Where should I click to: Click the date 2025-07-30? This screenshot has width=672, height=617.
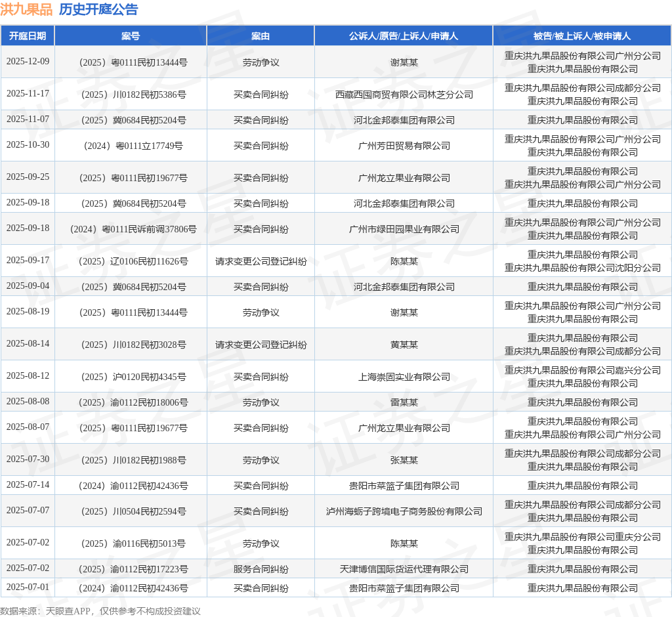(28, 459)
